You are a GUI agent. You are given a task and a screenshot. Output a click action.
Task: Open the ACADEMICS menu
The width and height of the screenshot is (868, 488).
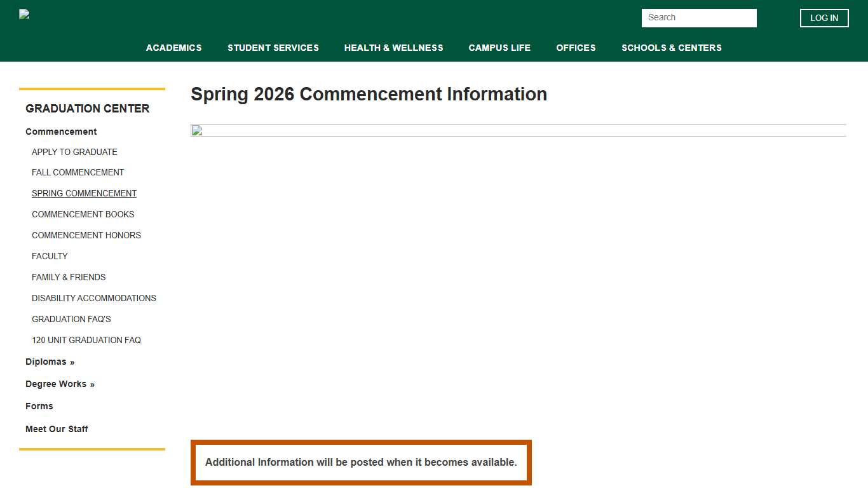click(173, 48)
